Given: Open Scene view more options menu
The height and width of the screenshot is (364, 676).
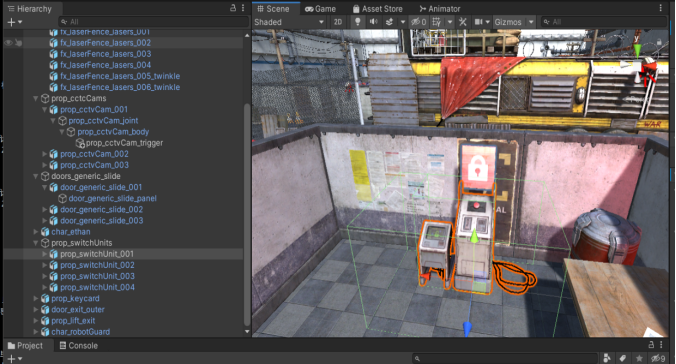Looking at the screenshot, I should click(660, 8).
